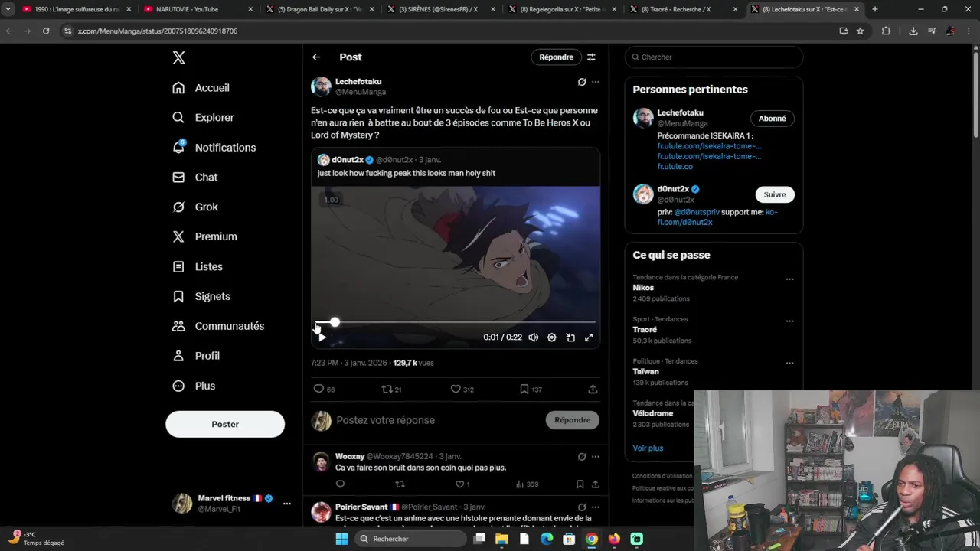Mute the video volume
Screen dimensions: 980x551
point(534,337)
